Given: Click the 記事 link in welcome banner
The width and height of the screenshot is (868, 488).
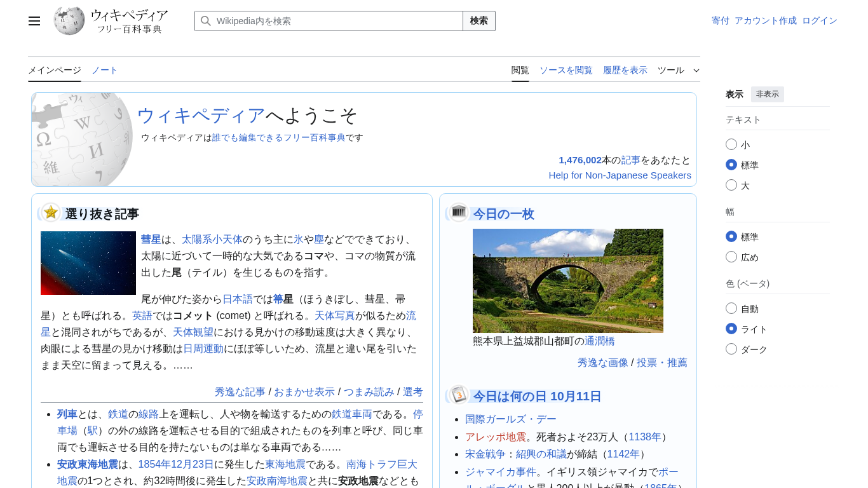Looking at the screenshot, I should point(631,160).
